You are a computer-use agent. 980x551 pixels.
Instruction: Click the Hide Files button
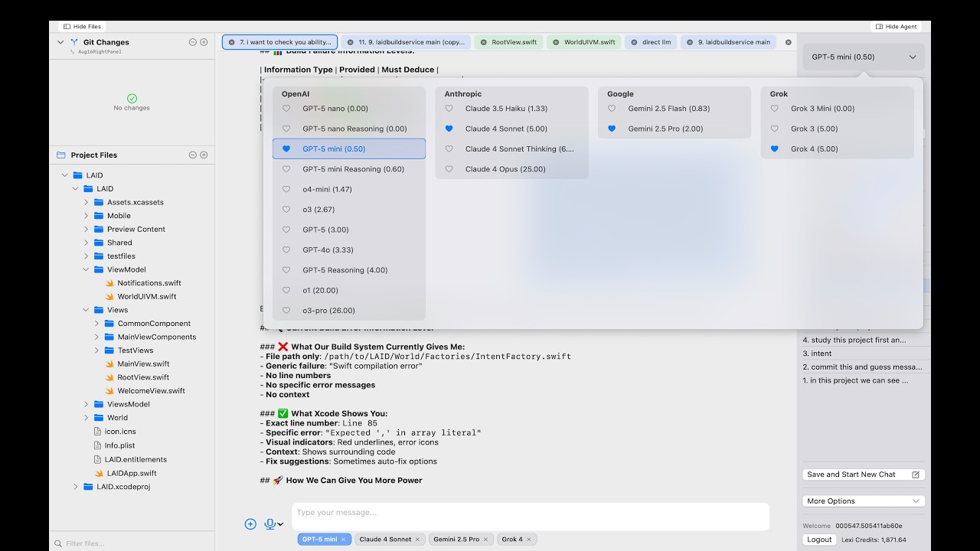coord(80,27)
